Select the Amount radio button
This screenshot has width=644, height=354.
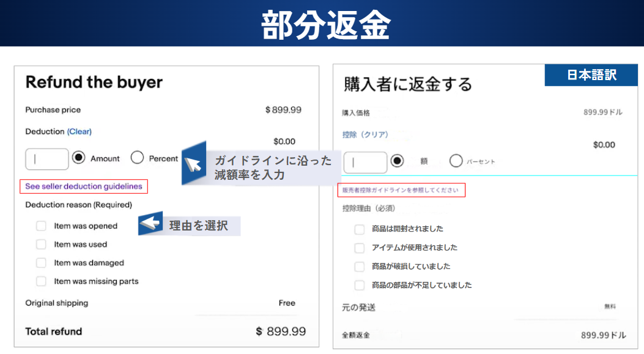pyautogui.click(x=78, y=158)
